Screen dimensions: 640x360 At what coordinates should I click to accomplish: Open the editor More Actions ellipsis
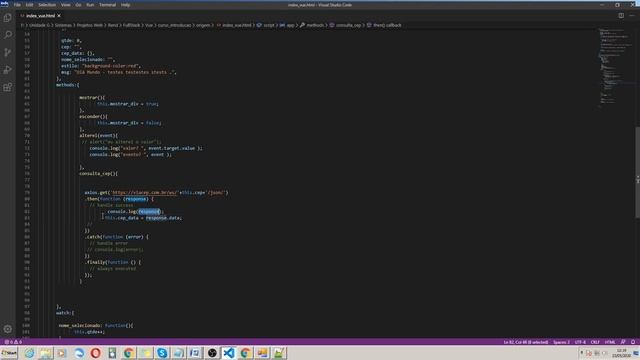(x=632, y=16)
